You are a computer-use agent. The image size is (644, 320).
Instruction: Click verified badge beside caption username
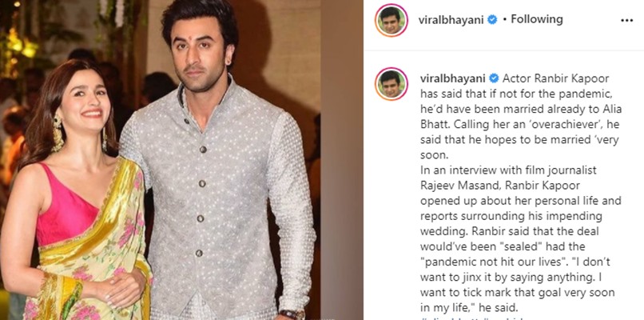pyautogui.click(x=494, y=78)
